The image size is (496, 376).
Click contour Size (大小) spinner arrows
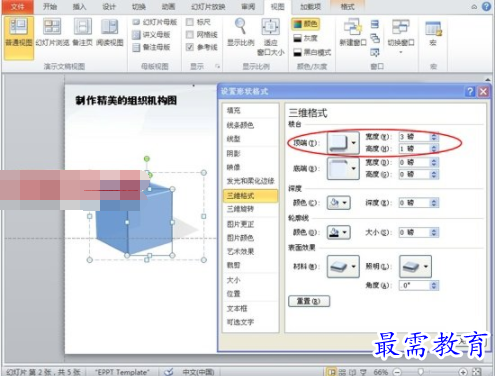pos(434,232)
